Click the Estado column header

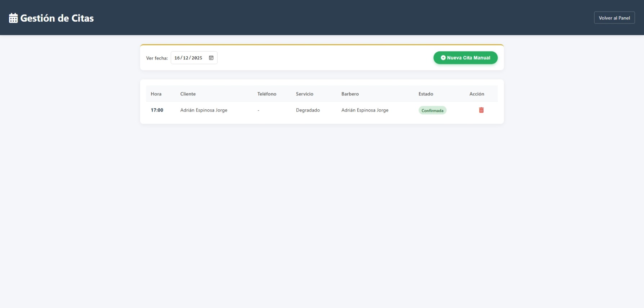pyautogui.click(x=426, y=94)
